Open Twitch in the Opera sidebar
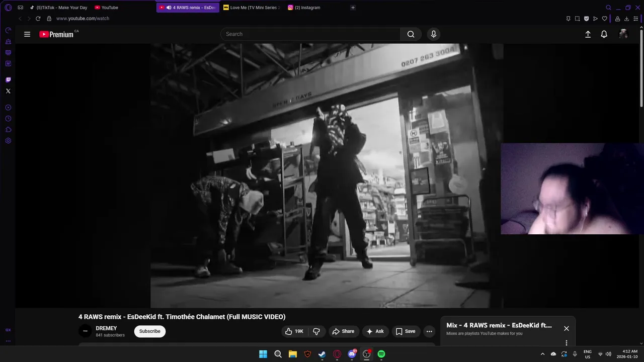The image size is (644, 362). click(x=8, y=80)
